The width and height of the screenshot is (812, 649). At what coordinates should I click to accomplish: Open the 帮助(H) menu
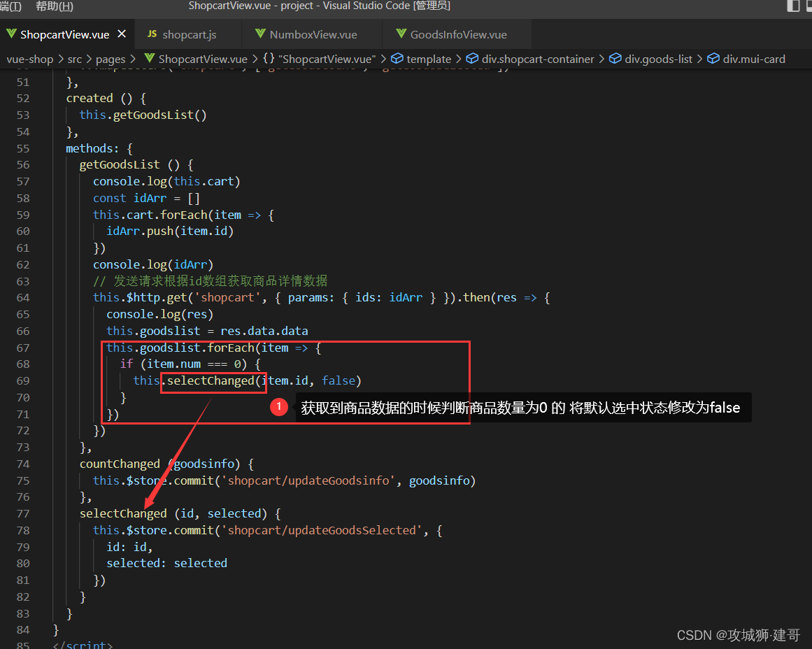pyautogui.click(x=55, y=6)
